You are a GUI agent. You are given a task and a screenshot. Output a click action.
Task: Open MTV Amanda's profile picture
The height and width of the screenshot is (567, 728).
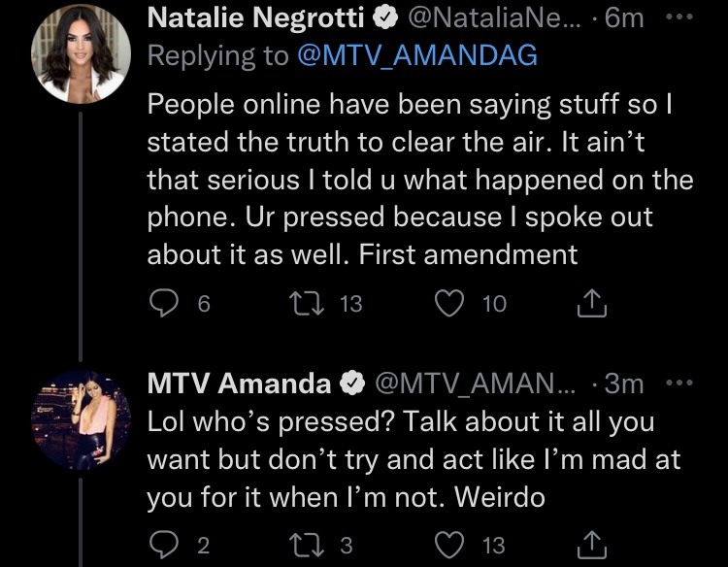[81, 419]
